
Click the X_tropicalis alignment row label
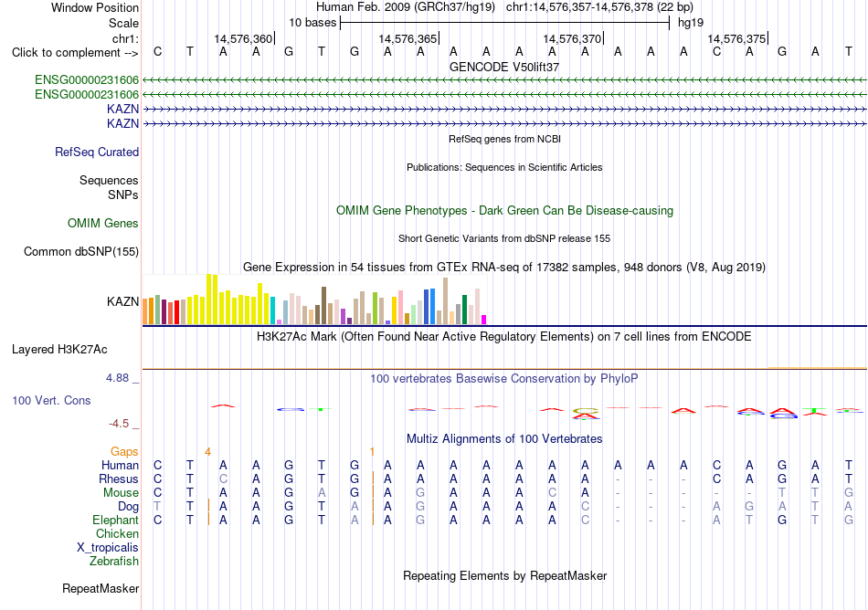pyautogui.click(x=108, y=548)
